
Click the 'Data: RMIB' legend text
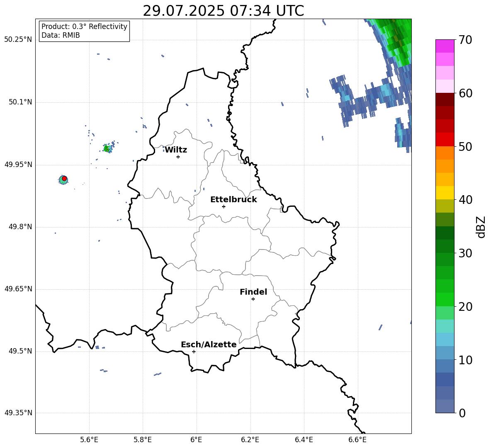tap(61, 35)
